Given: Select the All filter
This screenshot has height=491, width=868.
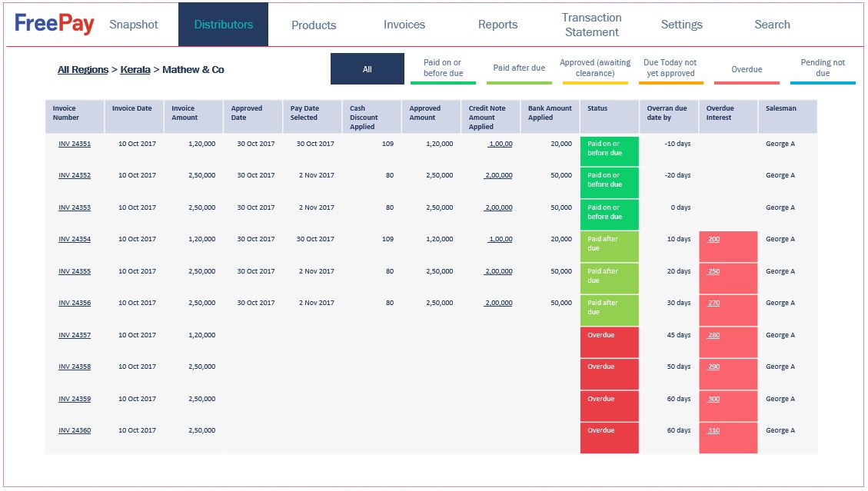Looking at the screenshot, I should tap(367, 68).
